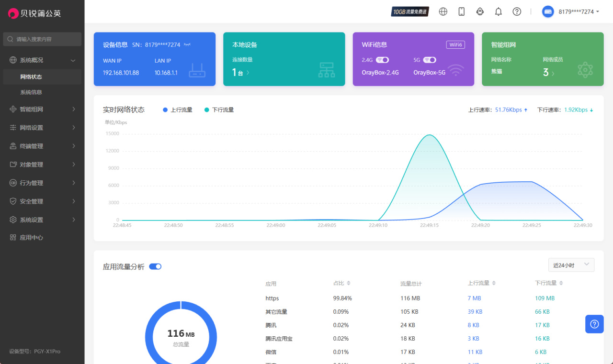613x364 pixels.
Task: Expand the 行为管理 submenu arrow
Action: click(x=74, y=183)
